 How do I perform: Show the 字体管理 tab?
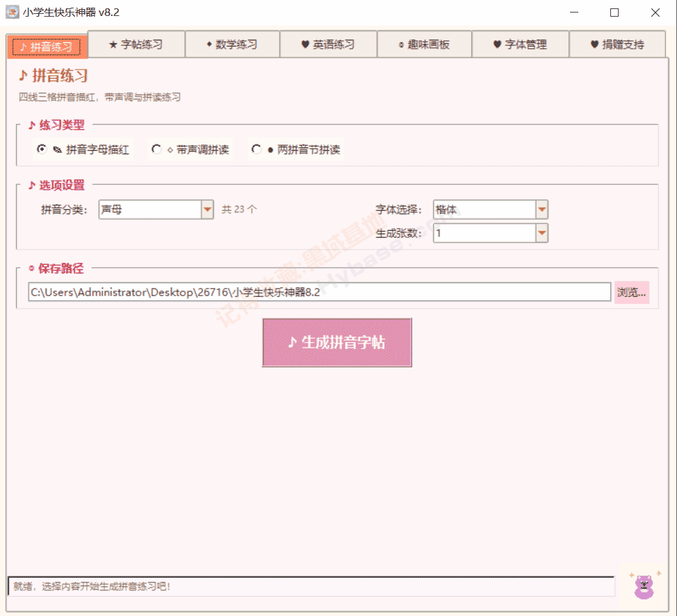521,44
